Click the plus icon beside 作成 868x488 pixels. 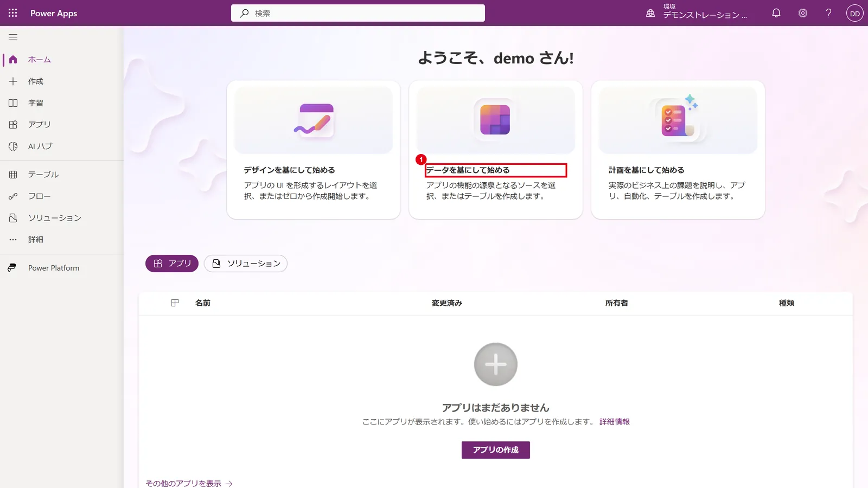[x=13, y=81]
